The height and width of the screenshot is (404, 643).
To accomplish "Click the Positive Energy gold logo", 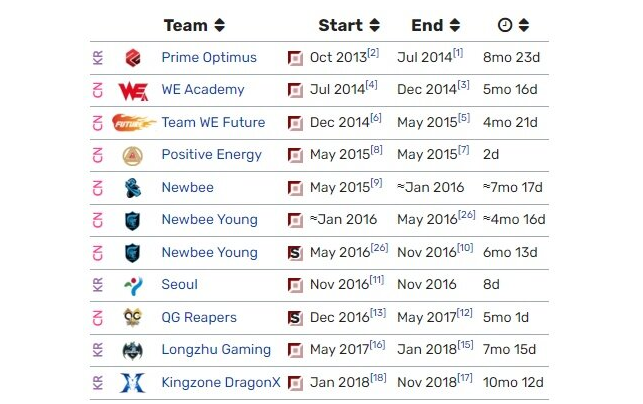I will pos(133,155).
